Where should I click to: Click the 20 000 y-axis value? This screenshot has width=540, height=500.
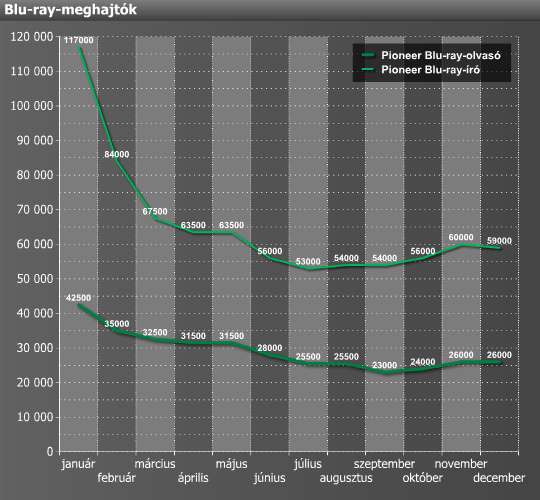click(x=35, y=383)
